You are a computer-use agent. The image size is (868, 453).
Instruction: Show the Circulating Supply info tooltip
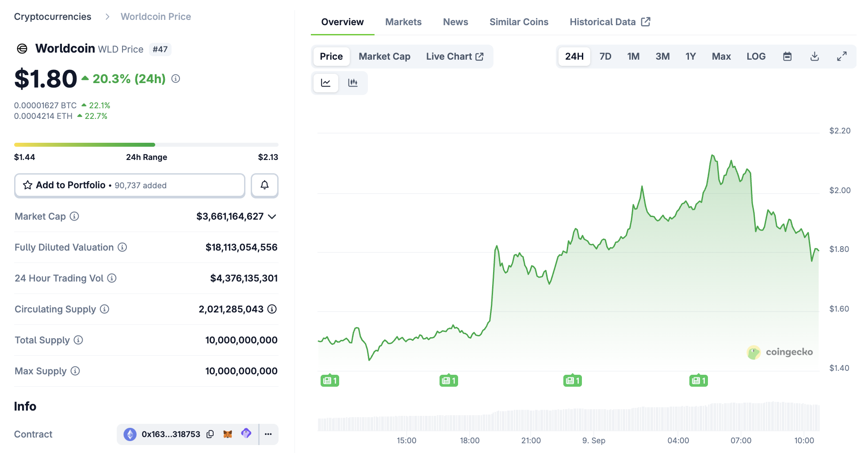pyautogui.click(x=104, y=309)
